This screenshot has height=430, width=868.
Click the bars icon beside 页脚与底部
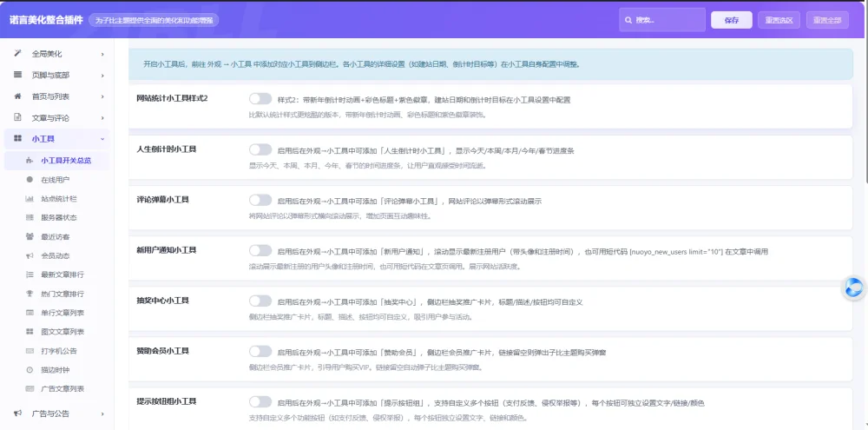[17, 75]
